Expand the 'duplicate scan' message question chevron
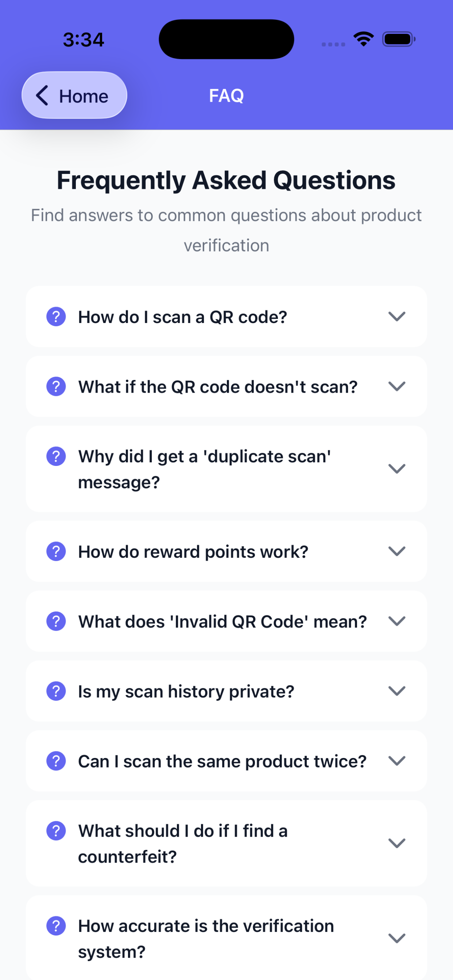This screenshot has width=453, height=980. [397, 469]
